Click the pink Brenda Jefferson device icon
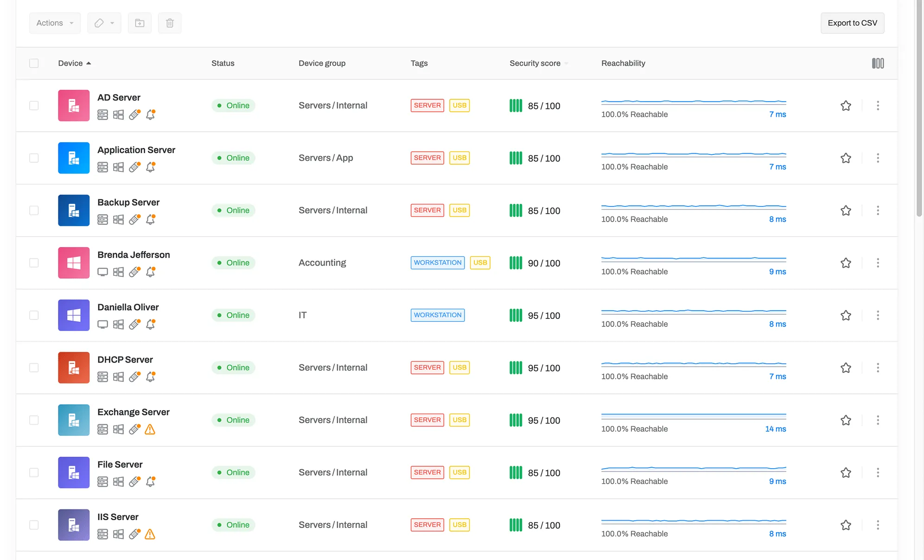 74,263
